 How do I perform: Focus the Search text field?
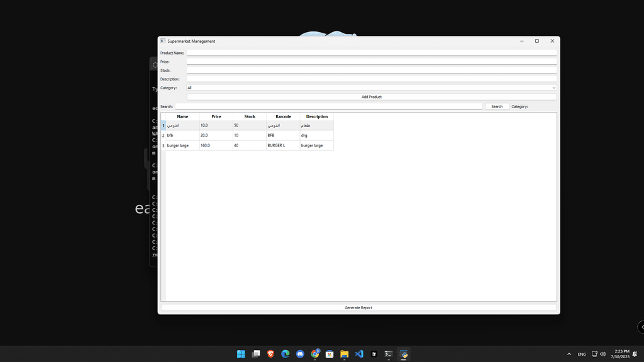pos(329,106)
